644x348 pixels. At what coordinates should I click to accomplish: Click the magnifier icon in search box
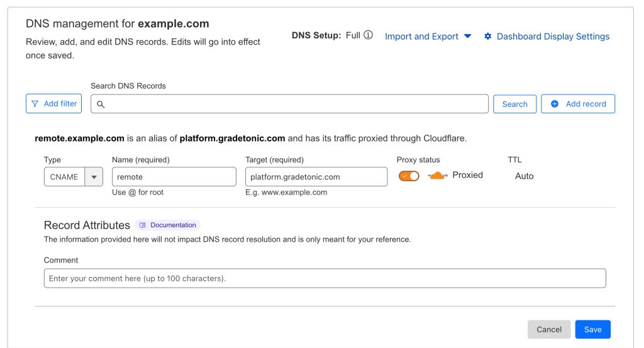[101, 104]
